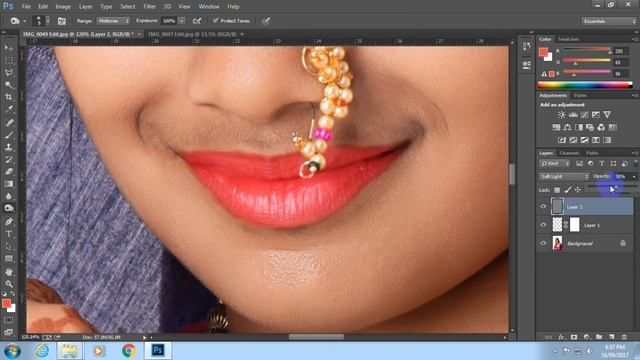The height and width of the screenshot is (360, 640).
Task: Open the Kind layer filter dropdown
Action: point(555,164)
